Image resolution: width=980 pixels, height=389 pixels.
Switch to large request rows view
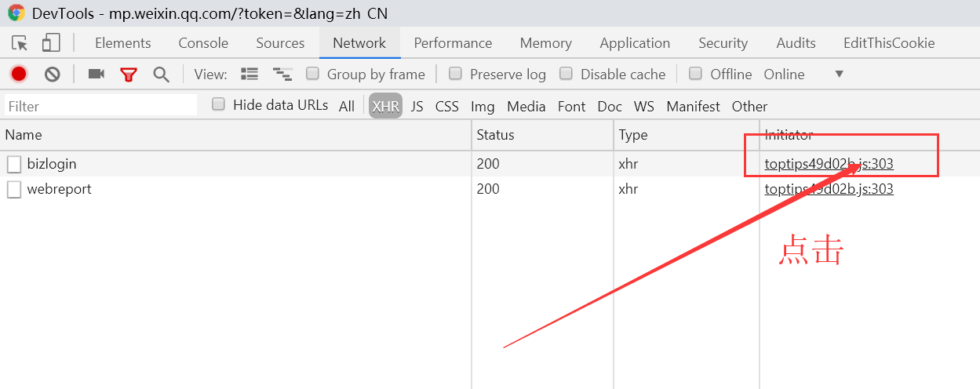[250, 75]
